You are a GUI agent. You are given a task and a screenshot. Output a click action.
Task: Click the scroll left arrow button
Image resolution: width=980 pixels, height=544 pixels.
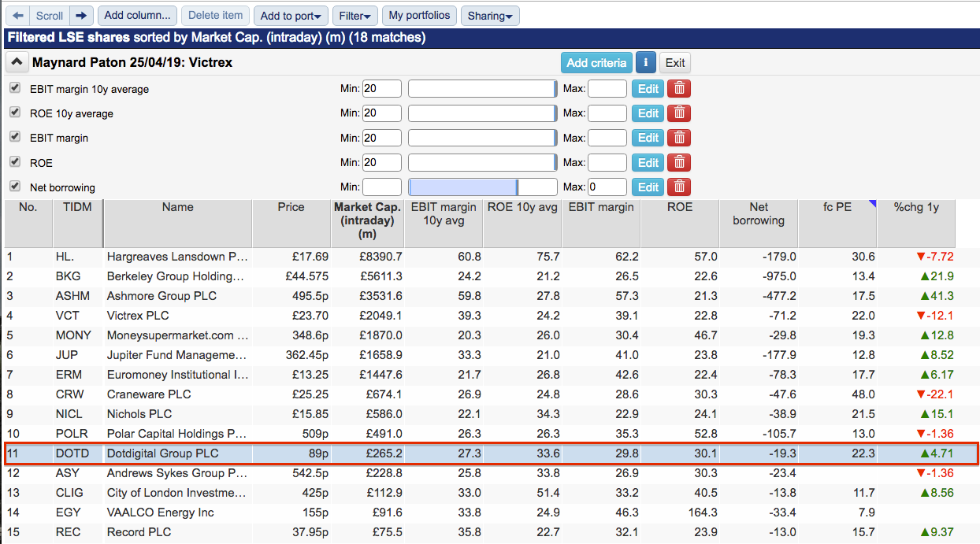[x=18, y=15]
